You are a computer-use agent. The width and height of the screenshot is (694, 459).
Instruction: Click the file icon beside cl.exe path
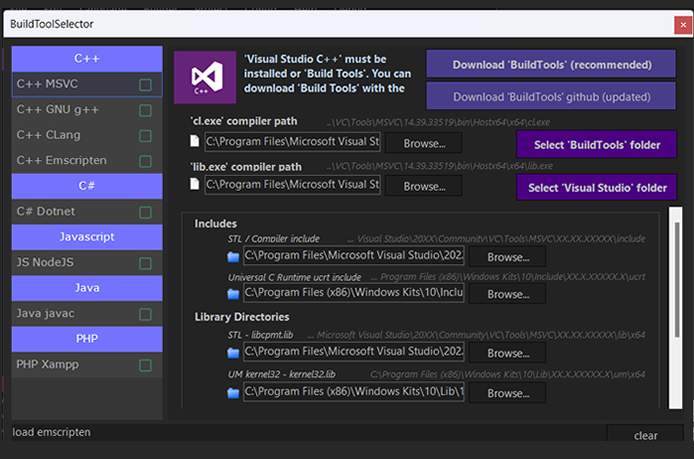point(193,143)
